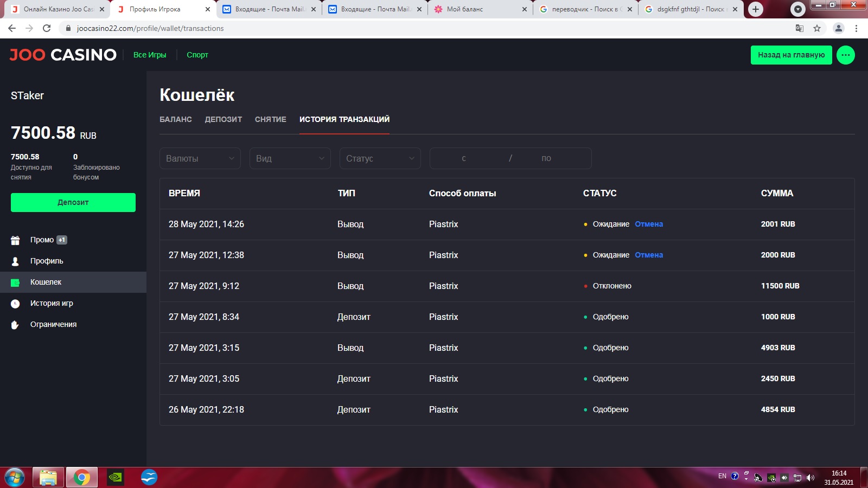Open the Windows Start menu
The image size is (868, 488).
(15, 477)
